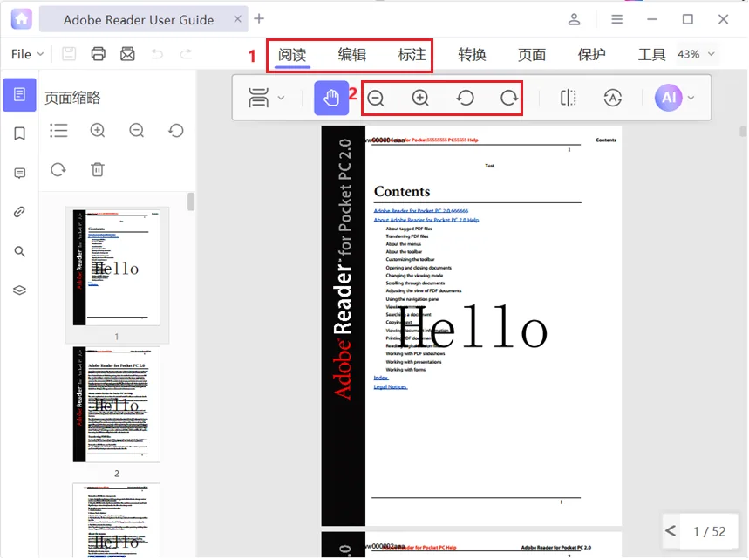Open the attachments link sidebar icon

tap(19, 212)
